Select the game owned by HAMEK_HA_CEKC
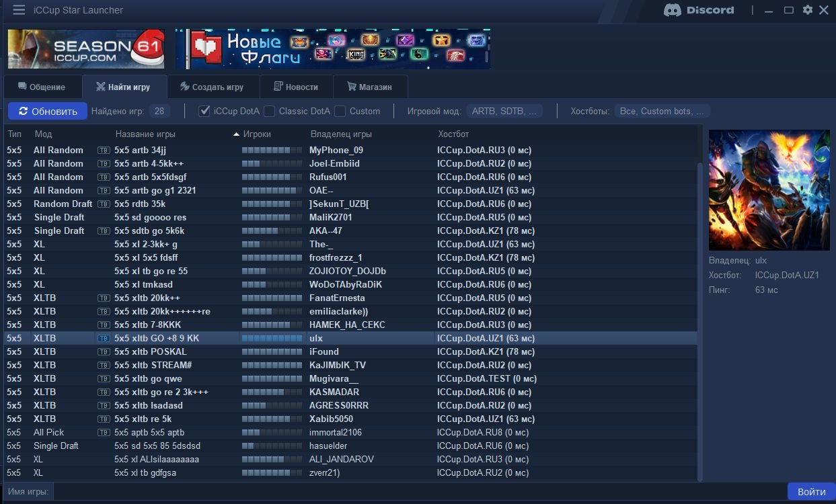 tap(350, 325)
